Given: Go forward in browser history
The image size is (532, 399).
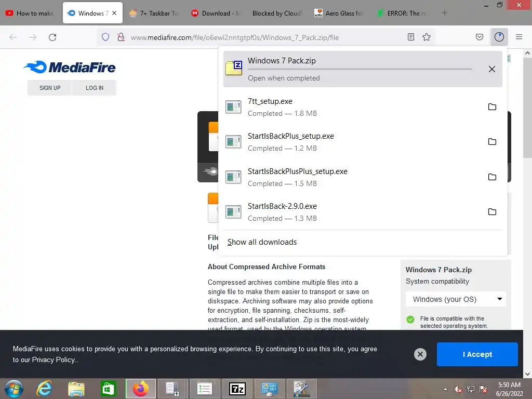Looking at the screenshot, I should [33, 37].
